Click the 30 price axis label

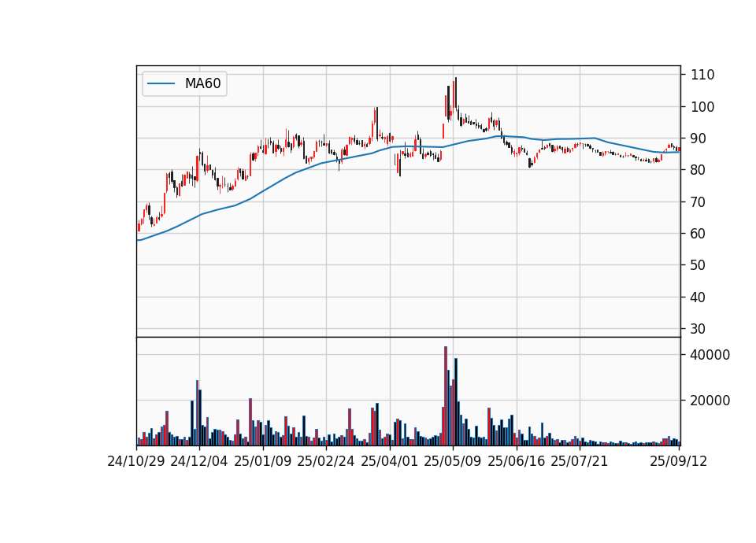pyautogui.click(x=699, y=329)
